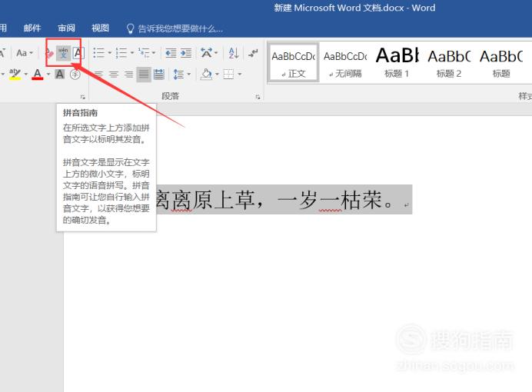Click the text 一岁一枯荣 in the document

click(x=329, y=200)
